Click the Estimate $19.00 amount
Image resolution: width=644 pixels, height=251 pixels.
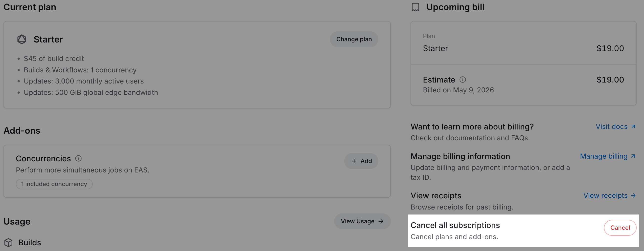(x=610, y=80)
